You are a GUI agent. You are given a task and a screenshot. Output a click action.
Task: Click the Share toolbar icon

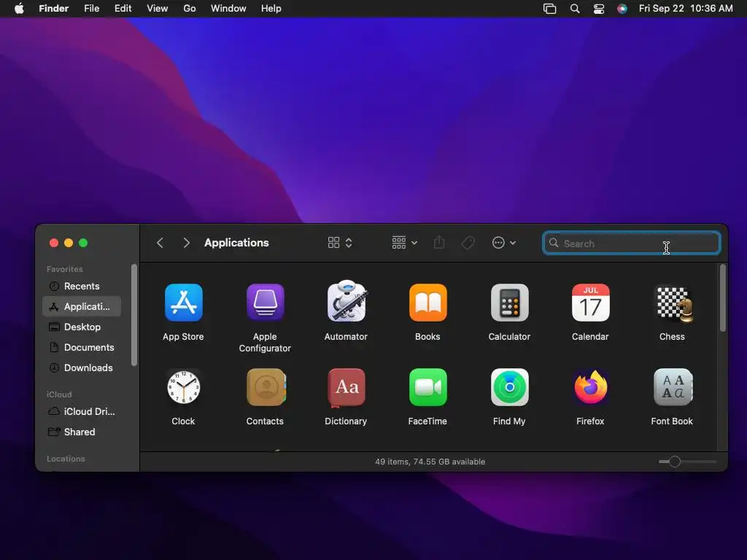[439, 242]
